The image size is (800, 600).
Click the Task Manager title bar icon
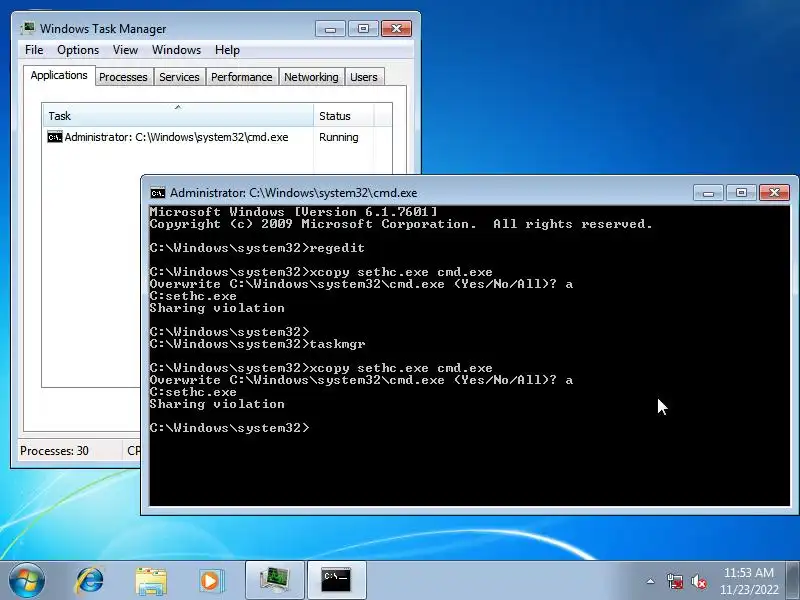pos(28,29)
